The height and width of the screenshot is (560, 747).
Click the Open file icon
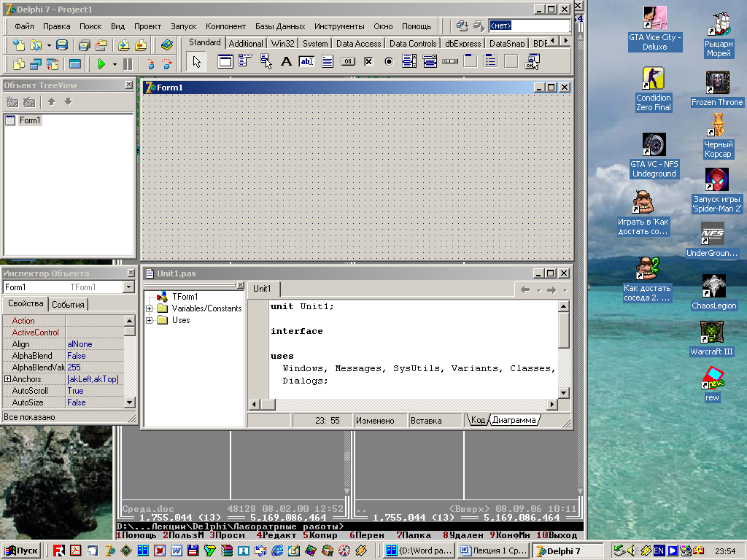click(x=35, y=44)
